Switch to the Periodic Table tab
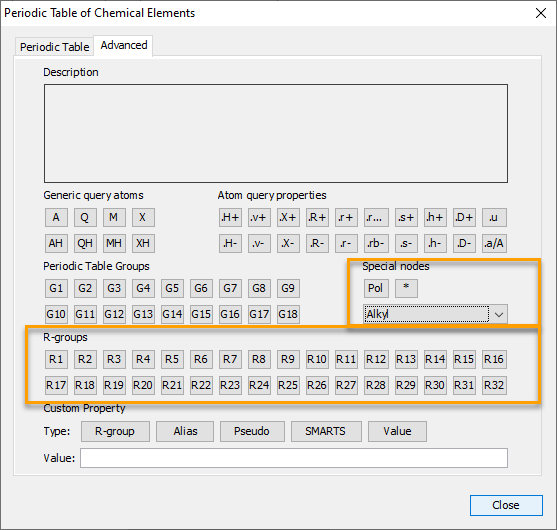 [x=54, y=47]
